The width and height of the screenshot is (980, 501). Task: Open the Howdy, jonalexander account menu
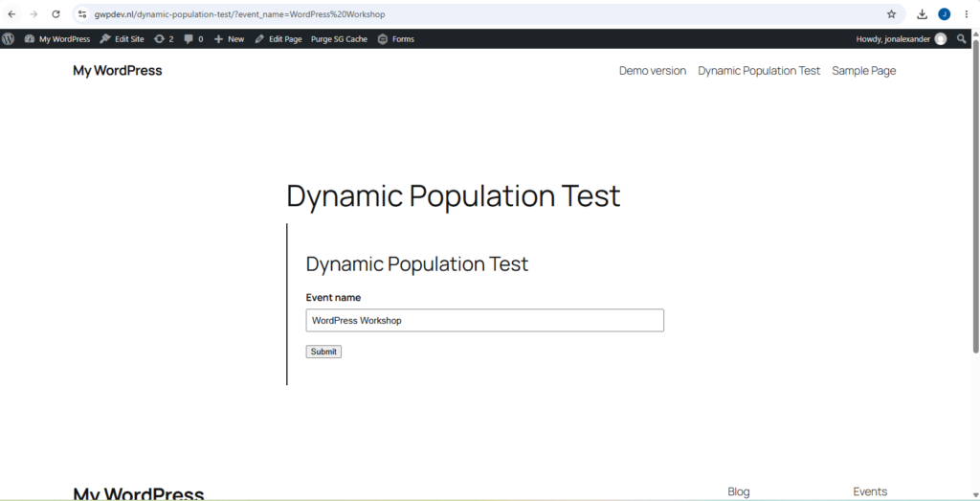coord(901,38)
